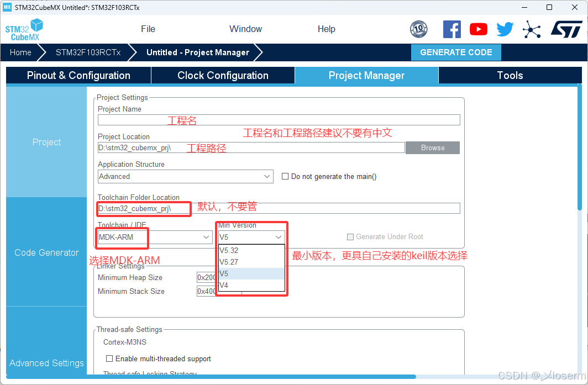This screenshot has width=588, height=385.
Task: Collapse the Min Version V5 dropdown
Action: tap(251, 237)
